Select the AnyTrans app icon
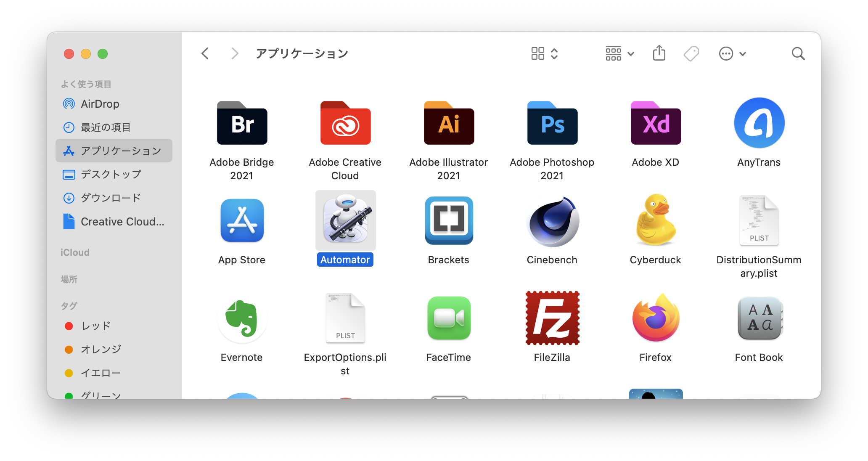 [x=759, y=123]
